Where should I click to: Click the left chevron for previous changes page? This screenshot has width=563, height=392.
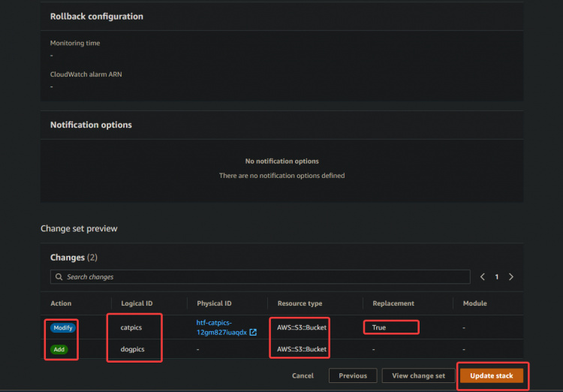[x=483, y=277]
